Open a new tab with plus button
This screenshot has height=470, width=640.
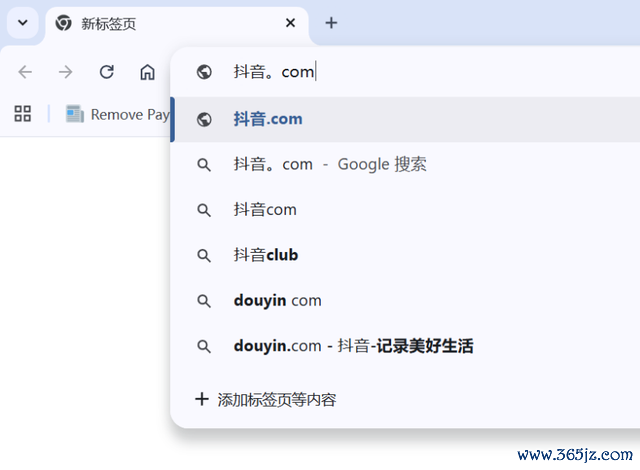pyautogui.click(x=331, y=23)
